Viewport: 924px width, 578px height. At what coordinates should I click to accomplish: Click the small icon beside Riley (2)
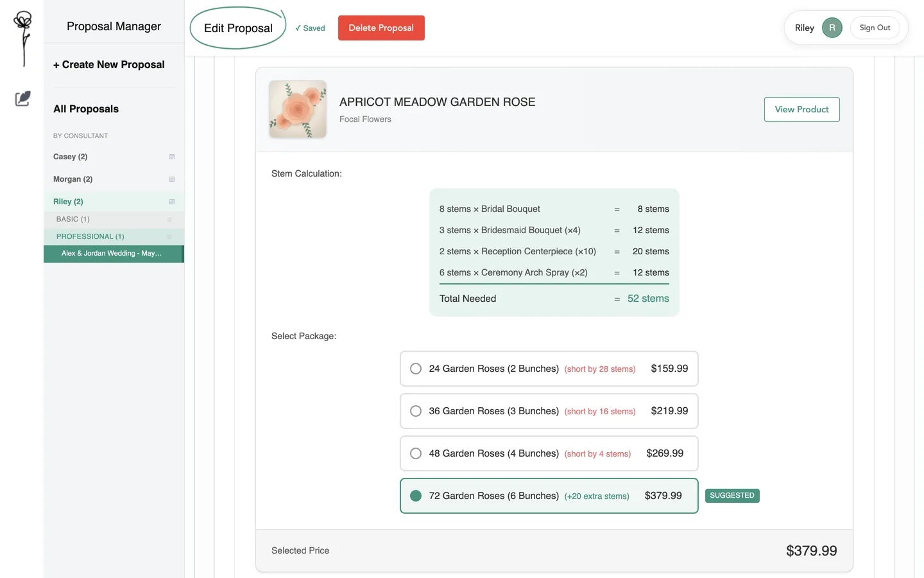pos(172,202)
